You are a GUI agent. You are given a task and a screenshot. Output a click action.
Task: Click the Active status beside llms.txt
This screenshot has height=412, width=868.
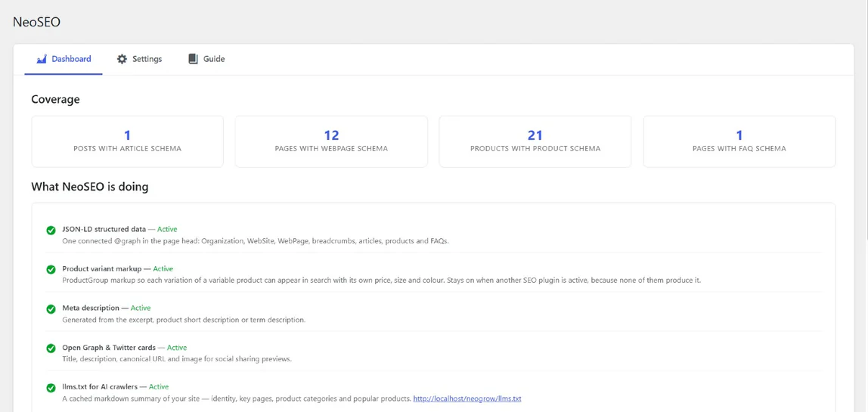(x=159, y=387)
